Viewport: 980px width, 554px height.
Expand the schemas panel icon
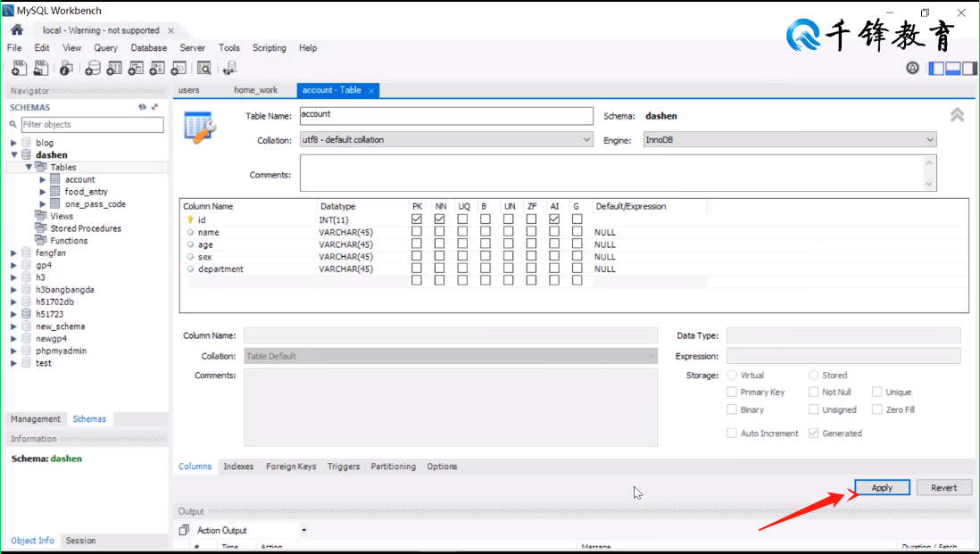click(x=155, y=107)
